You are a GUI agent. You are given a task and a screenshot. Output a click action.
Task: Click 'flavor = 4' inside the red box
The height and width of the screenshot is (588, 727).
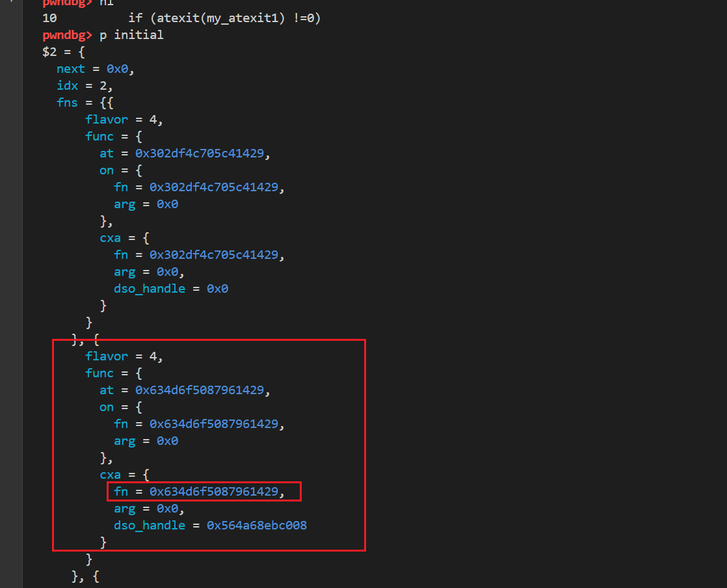[x=124, y=356]
